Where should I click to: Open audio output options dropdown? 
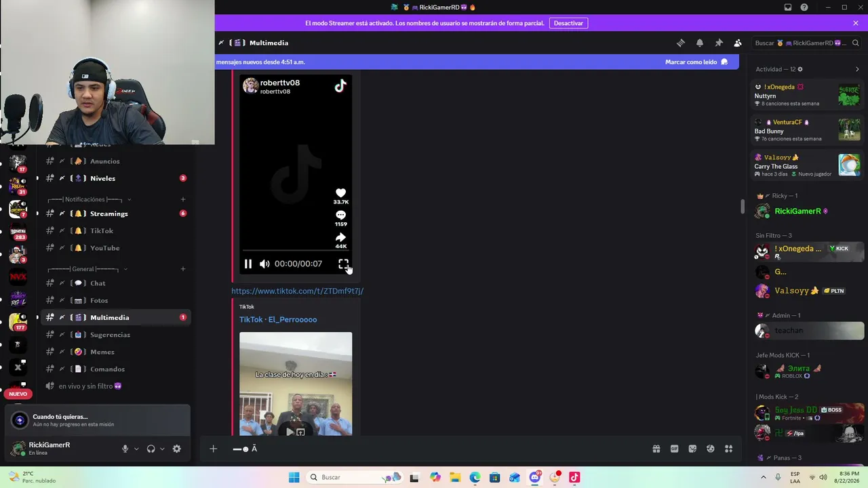[x=162, y=449]
